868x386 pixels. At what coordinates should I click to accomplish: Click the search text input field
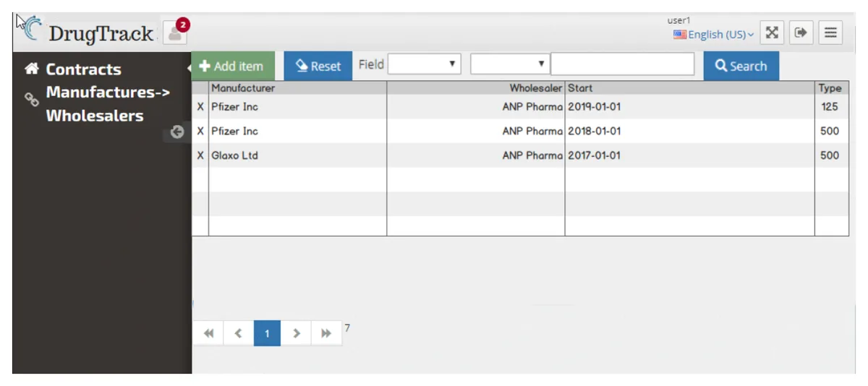click(623, 64)
